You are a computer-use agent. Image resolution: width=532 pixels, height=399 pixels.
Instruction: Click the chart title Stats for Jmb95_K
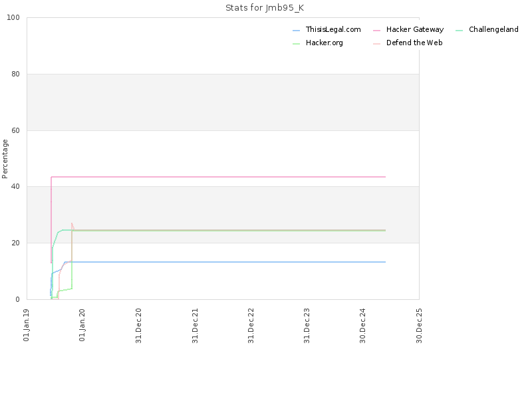pyautogui.click(x=265, y=8)
